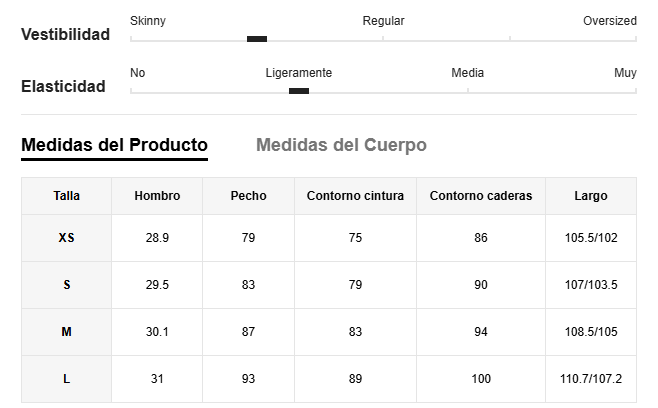The image size is (658, 408).
Task: Click the Contorno cintura column header
Action: point(355,196)
